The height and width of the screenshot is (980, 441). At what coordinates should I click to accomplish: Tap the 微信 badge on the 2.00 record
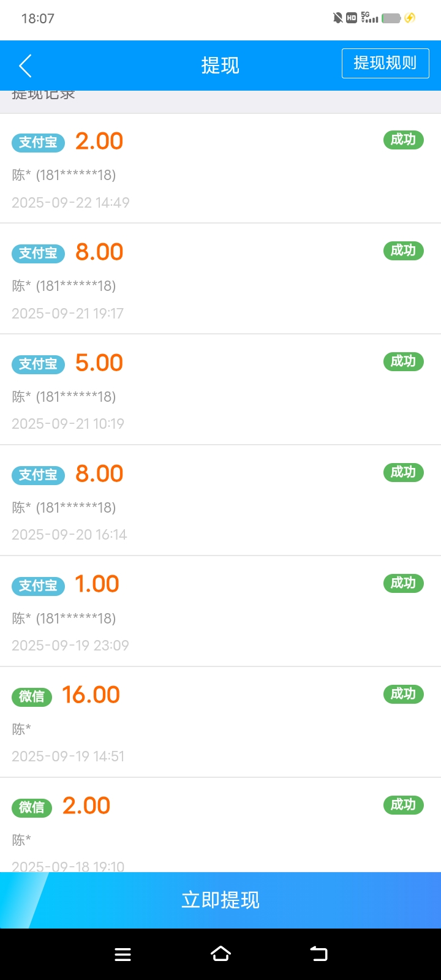tap(32, 807)
